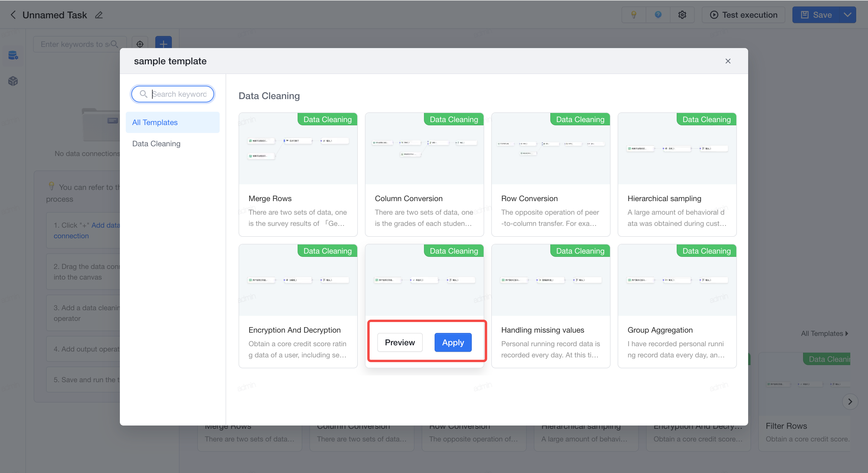Select the data source database sidebar icon

click(x=13, y=55)
